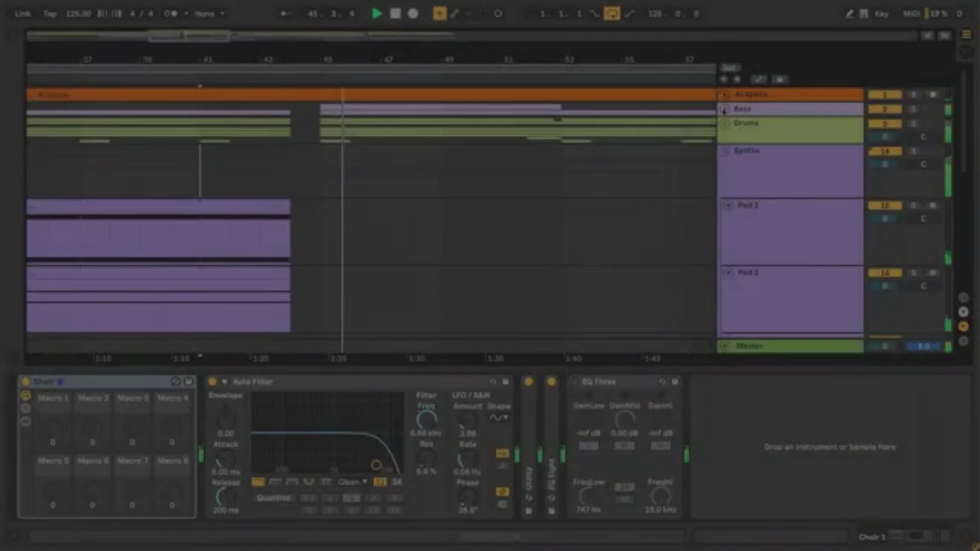Enable Draw Mode pencil icon
This screenshot has height=551, width=980.
[849, 14]
